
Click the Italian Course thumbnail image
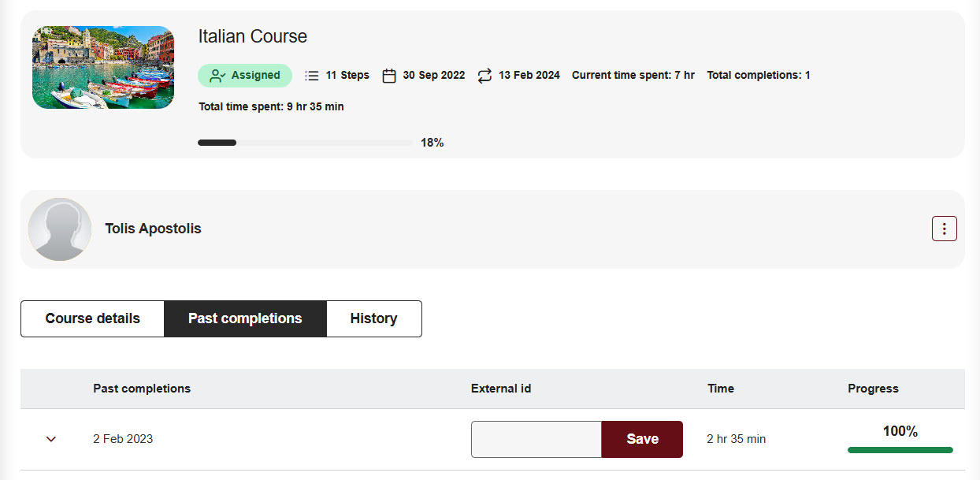[103, 67]
